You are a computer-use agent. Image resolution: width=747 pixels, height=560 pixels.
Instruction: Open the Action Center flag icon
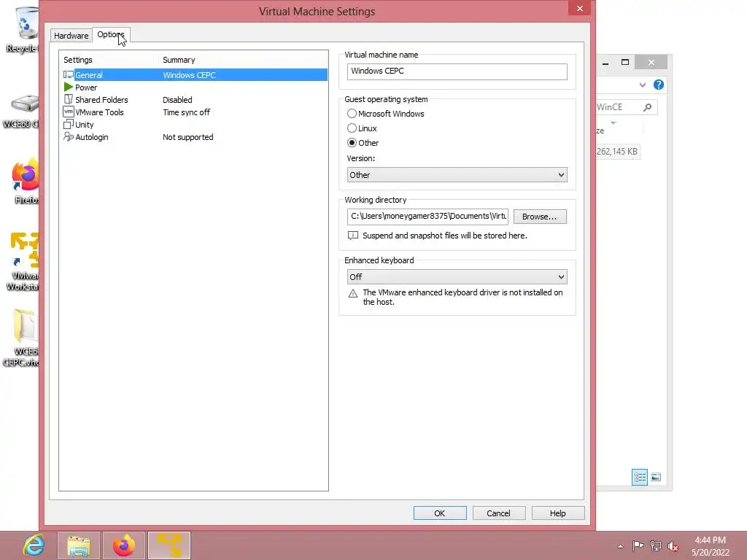638,545
